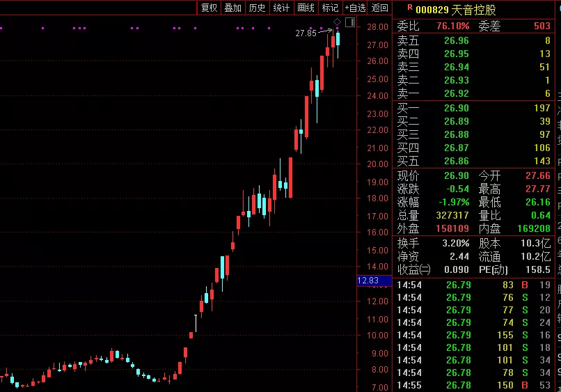Click the 27.85 high price label on chart
Viewport: 561px width, 392px height.
[306, 33]
